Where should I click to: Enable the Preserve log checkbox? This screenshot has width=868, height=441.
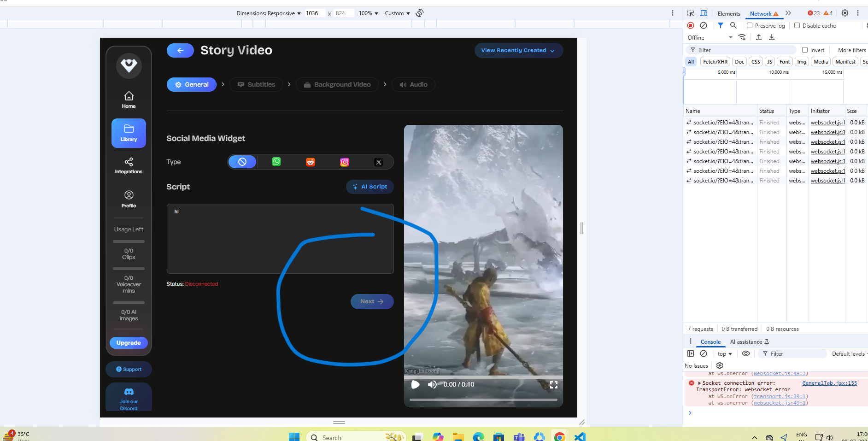[x=750, y=25]
